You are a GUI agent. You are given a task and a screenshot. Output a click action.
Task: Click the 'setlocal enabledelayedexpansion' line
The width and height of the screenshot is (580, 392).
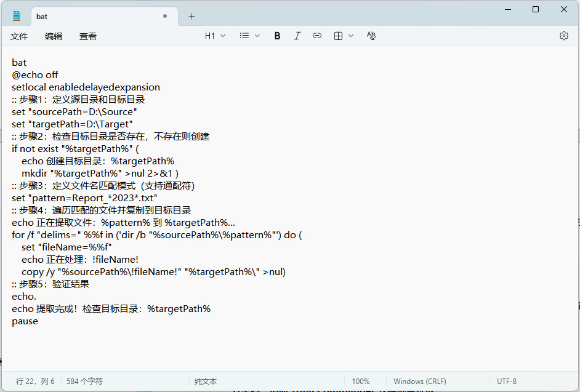86,87
